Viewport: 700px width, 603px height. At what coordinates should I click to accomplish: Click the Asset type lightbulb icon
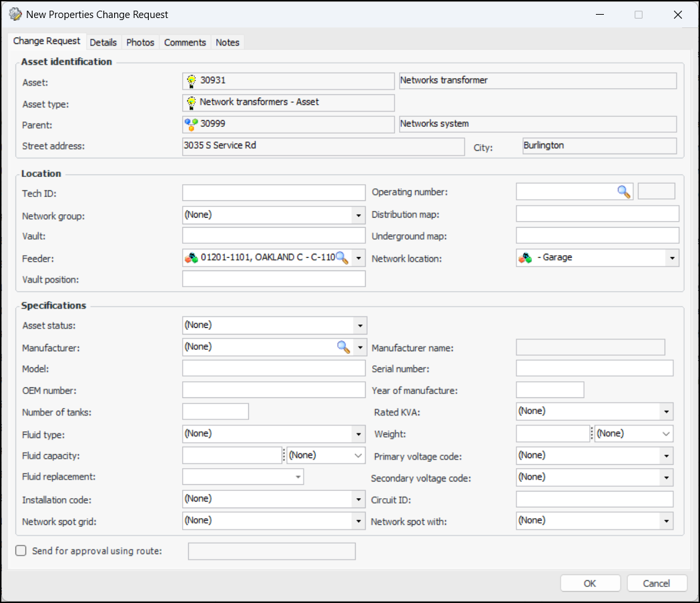tap(192, 102)
